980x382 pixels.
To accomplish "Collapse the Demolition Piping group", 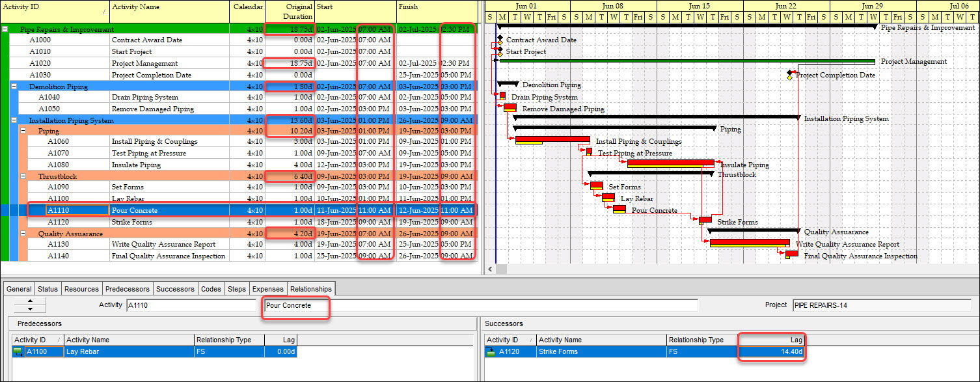I will point(14,87).
